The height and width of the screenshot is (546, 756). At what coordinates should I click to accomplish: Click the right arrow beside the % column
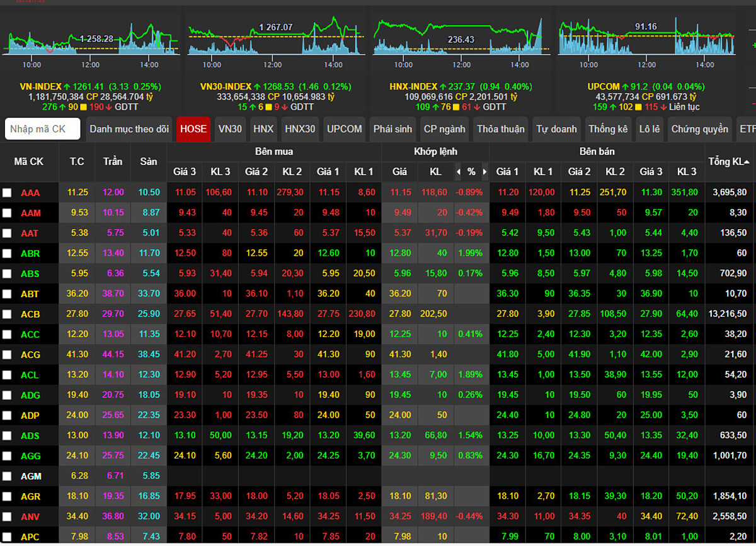(x=484, y=171)
